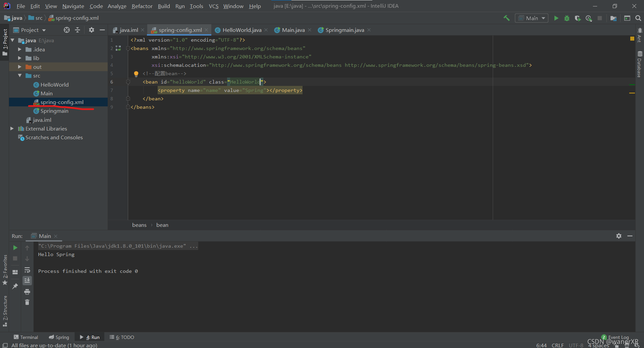Open the Navigate menu
The image size is (644, 348).
click(x=73, y=6)
